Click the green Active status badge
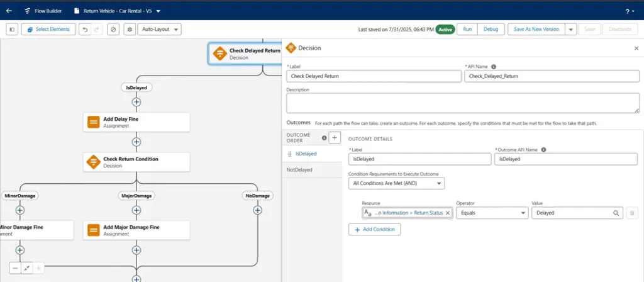644x282 pixels. coord(445,30)
